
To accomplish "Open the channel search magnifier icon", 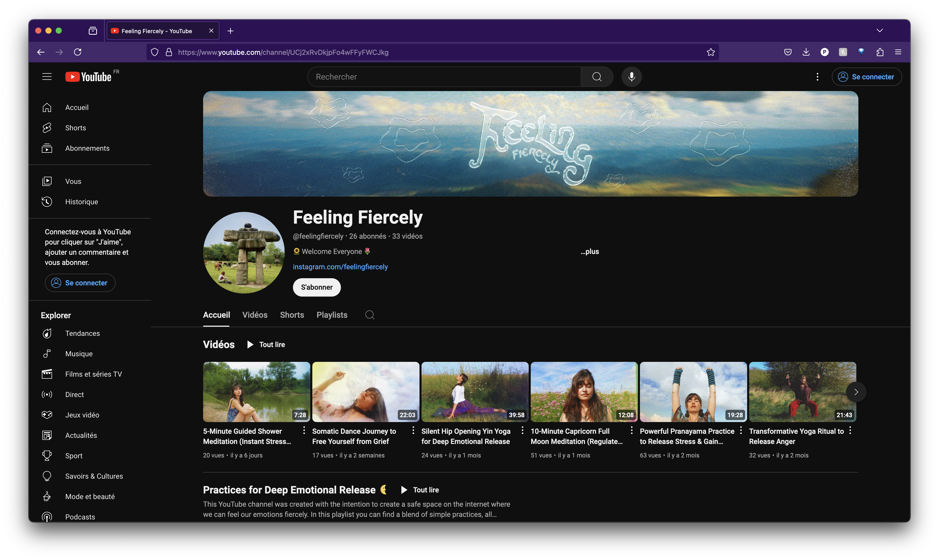I will (x=369, y=314).
